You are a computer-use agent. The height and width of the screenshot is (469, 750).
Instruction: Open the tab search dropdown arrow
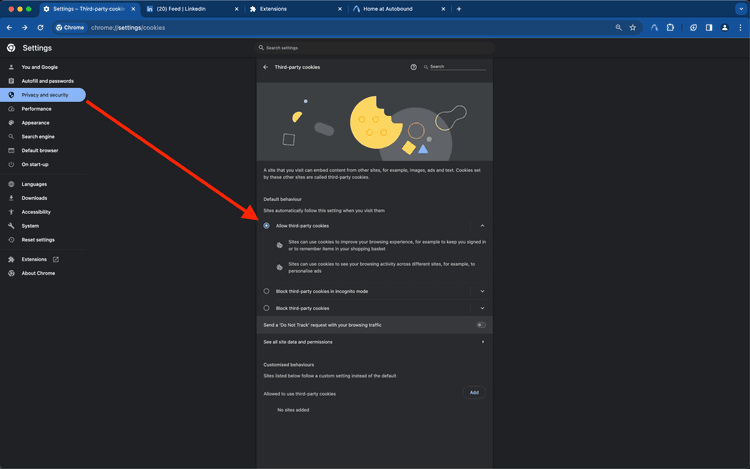pos(741,9)
